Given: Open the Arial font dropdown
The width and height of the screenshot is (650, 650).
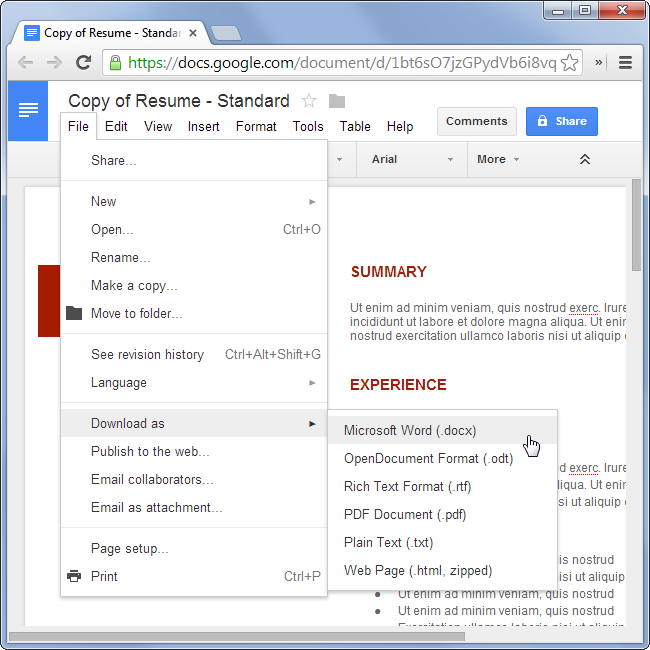Looking at the screenshot, I should pos(412,159).
